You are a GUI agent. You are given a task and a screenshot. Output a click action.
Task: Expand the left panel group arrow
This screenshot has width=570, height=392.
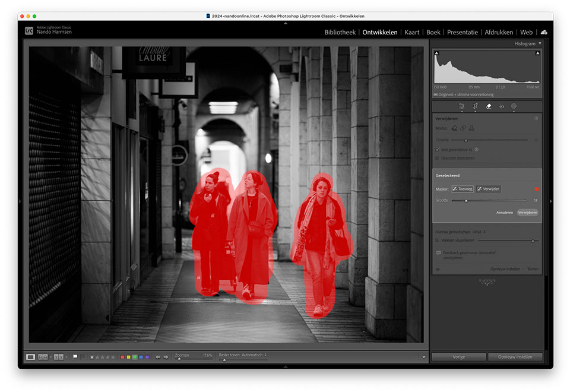click(20, 201)
